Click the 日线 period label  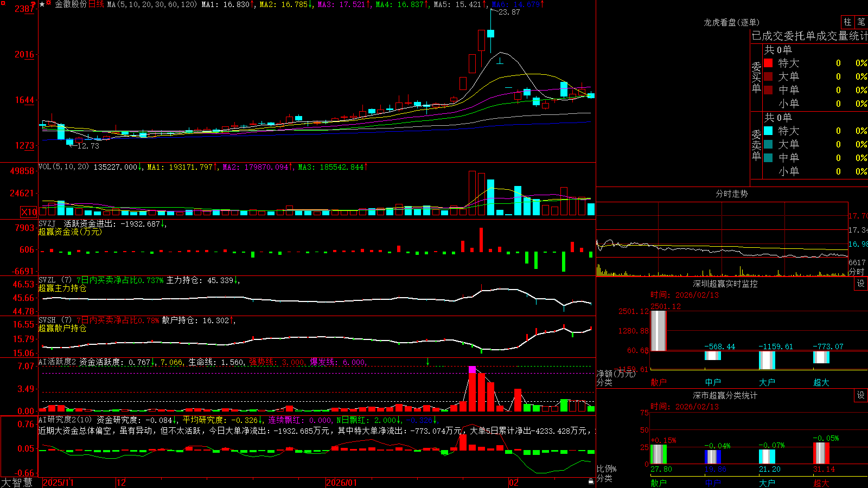(96, 4)
